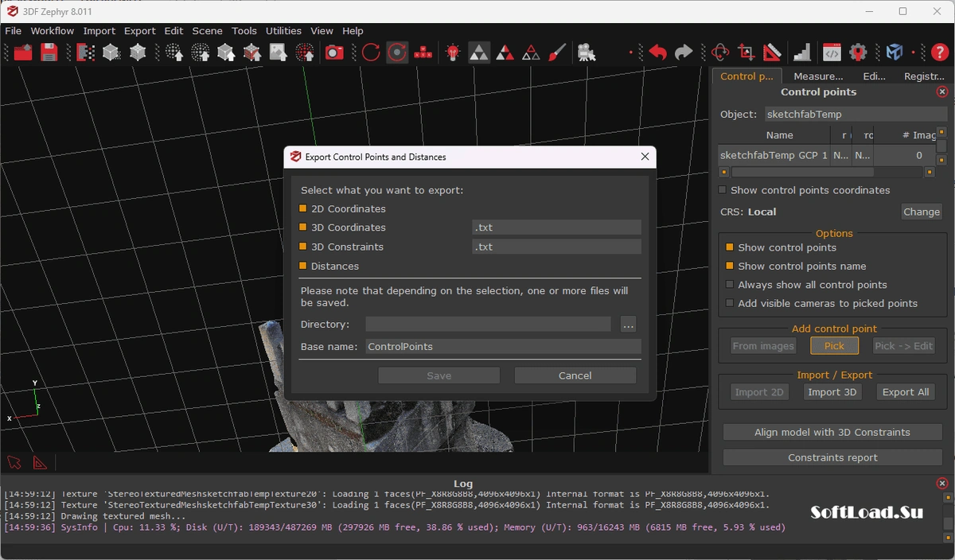This screenshot has width=955, height=560.
Task: Click the control points table horizontal scrollbar
Action: tap(802, 172)
